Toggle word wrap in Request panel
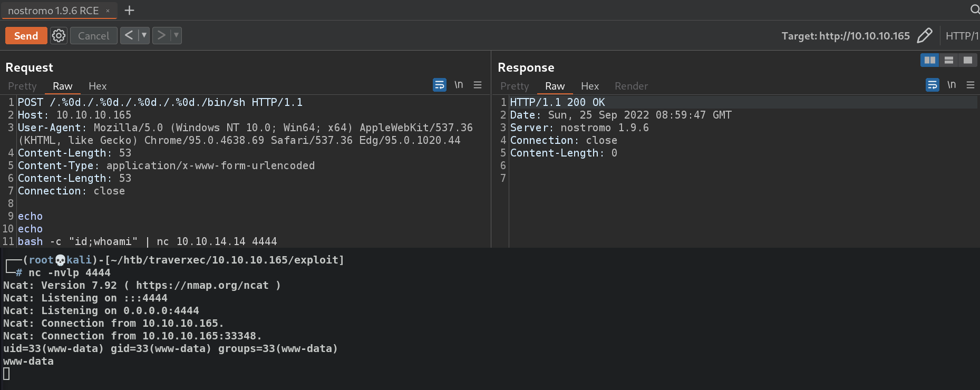Screen dimensions: 980x390 coord(440,85)
